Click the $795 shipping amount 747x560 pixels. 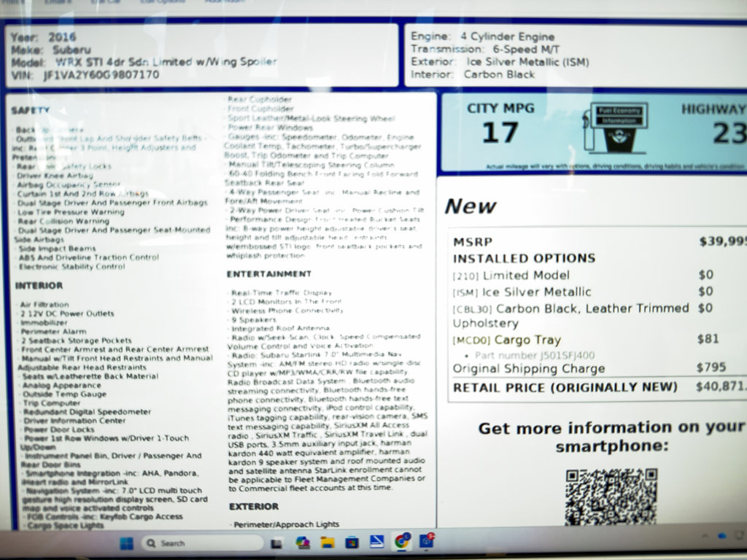tap(711, 367)
